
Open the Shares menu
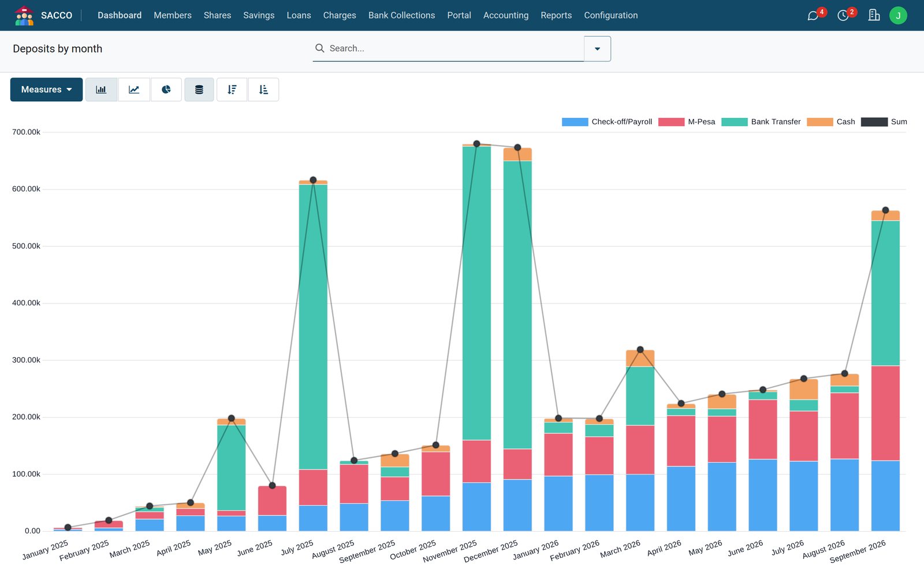pyautogui.click(x=217, y=16)
